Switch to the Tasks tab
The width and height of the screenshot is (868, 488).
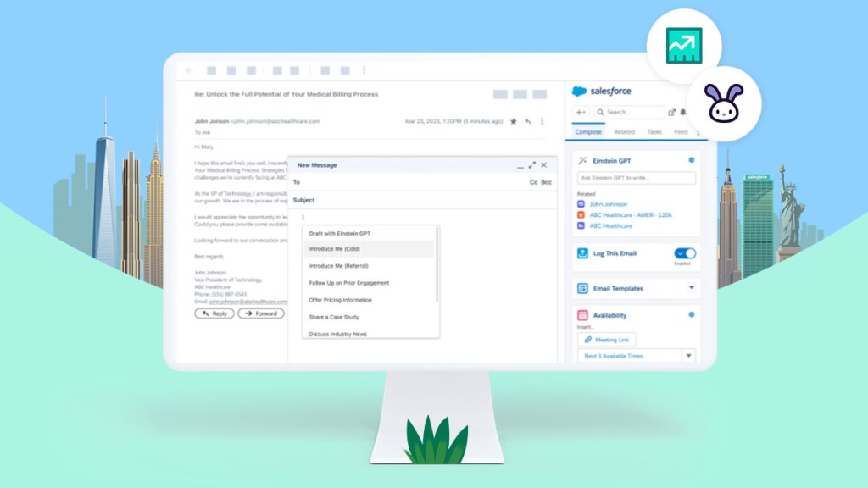click(x=654, y=130)
